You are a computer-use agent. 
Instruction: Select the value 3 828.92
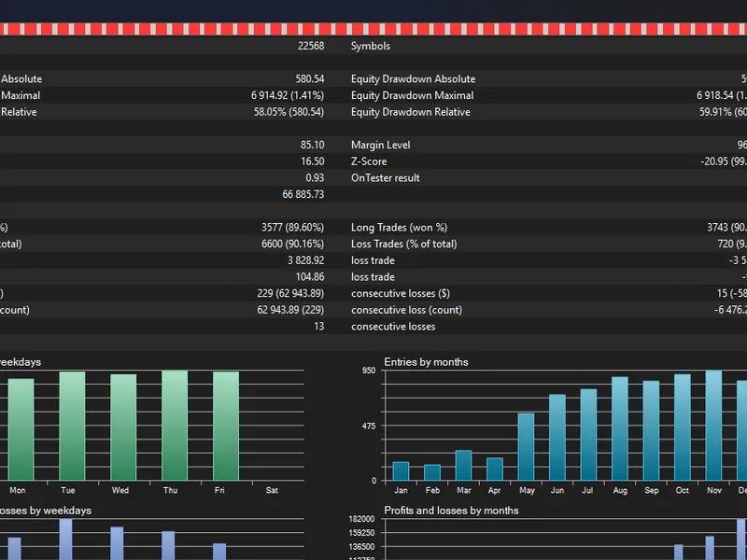tap(305, 260)
